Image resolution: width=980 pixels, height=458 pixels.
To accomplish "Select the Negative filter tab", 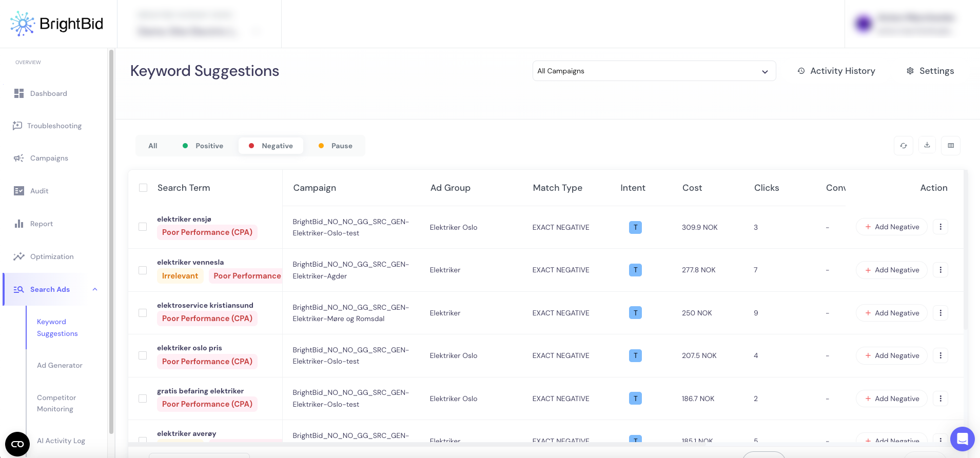I will [x=271, y=146].
